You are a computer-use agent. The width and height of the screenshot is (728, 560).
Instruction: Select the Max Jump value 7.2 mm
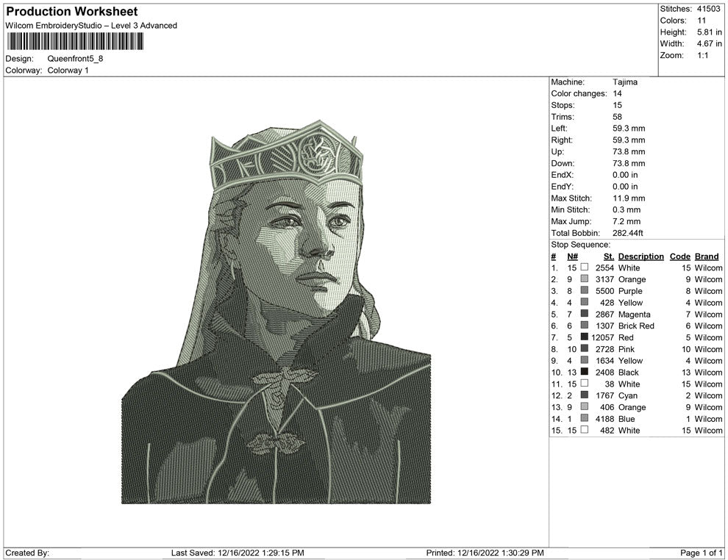(627, 221)
